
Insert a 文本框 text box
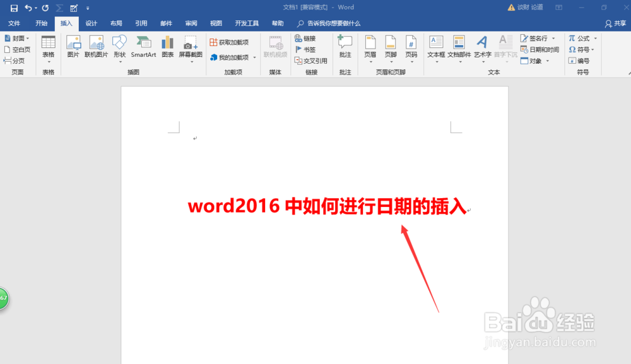pyautogui.click(x=436, y=49)
